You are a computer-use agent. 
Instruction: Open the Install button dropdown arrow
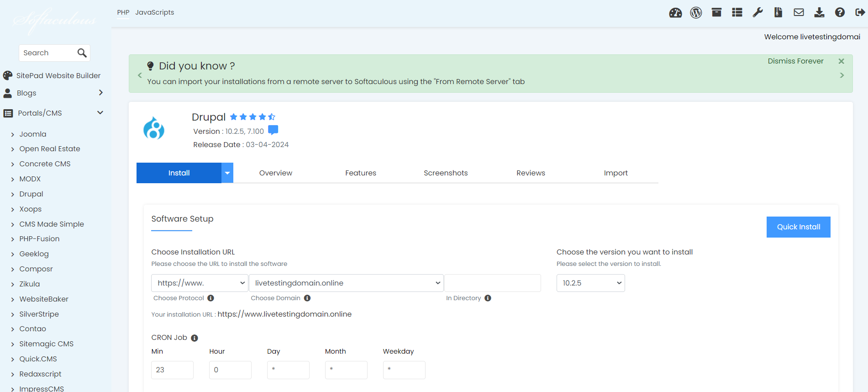tap(227, 173)
